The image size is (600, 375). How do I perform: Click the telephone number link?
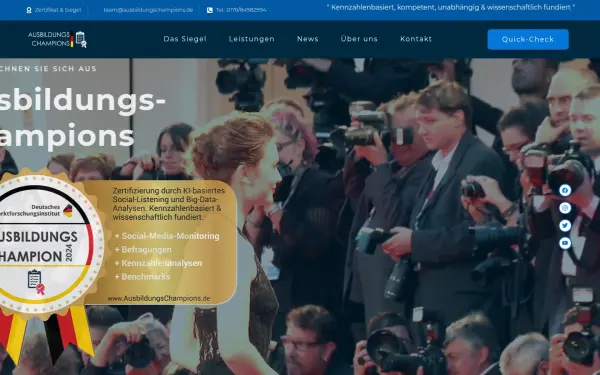click(x=241, y=10)
